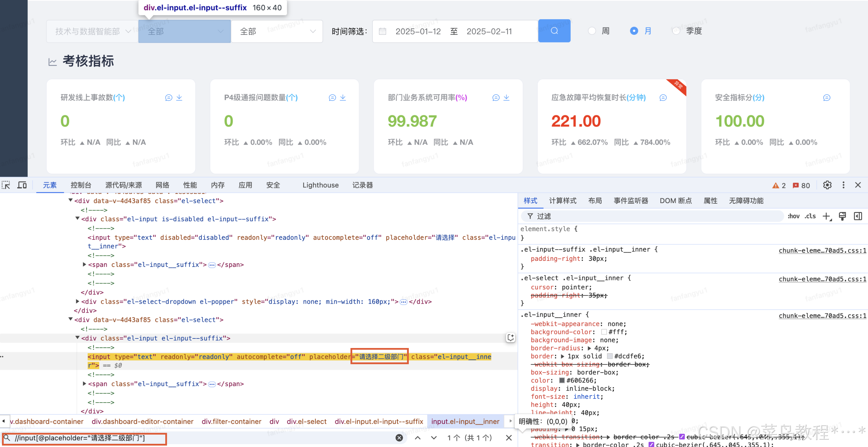
Task: Open the DevTools three-dot menu
Action: (x=843, y=185)
